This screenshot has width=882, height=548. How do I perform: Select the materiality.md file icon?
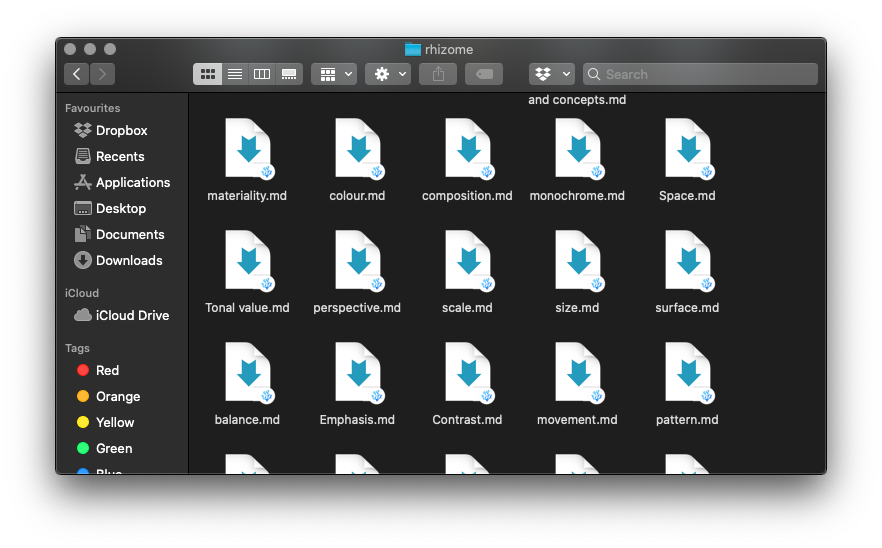(x=248, y=149)
